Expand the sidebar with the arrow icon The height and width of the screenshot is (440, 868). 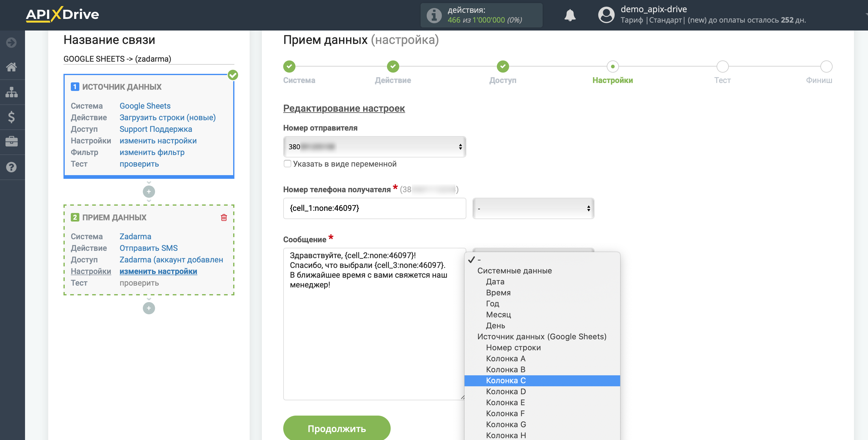tap(12, 42)
